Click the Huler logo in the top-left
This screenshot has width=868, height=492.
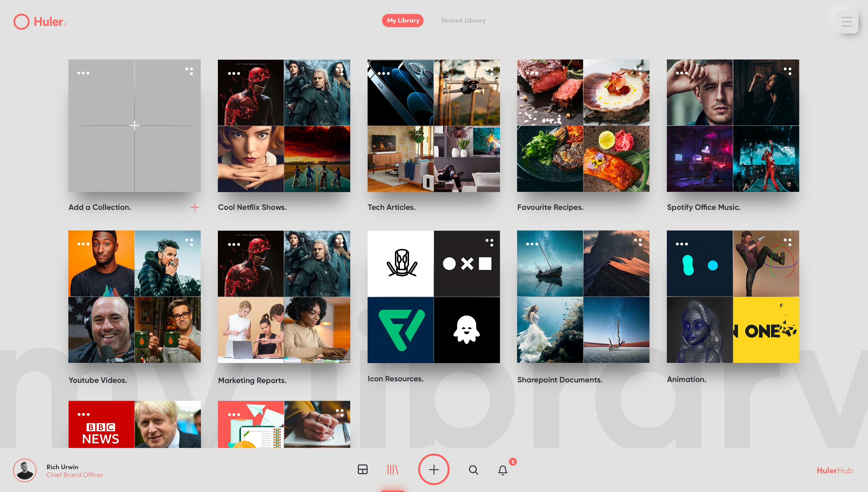[39, 21]
